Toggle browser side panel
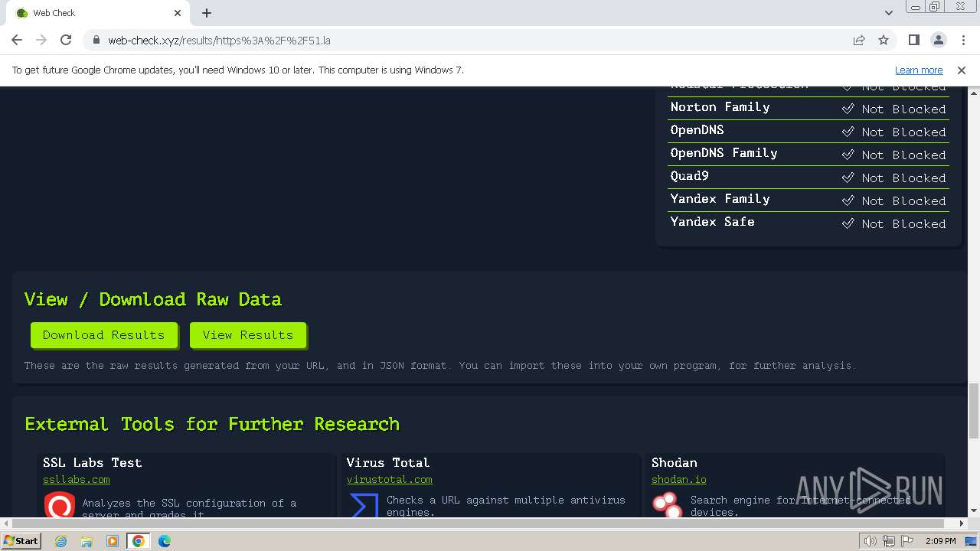 click(x=913, y=40)
